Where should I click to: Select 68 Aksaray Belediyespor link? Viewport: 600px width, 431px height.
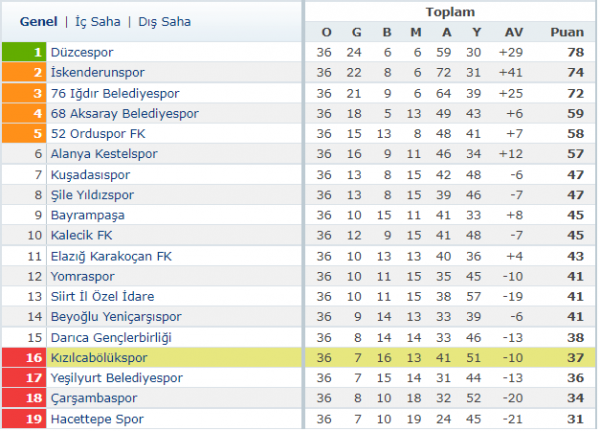point(116,113)
